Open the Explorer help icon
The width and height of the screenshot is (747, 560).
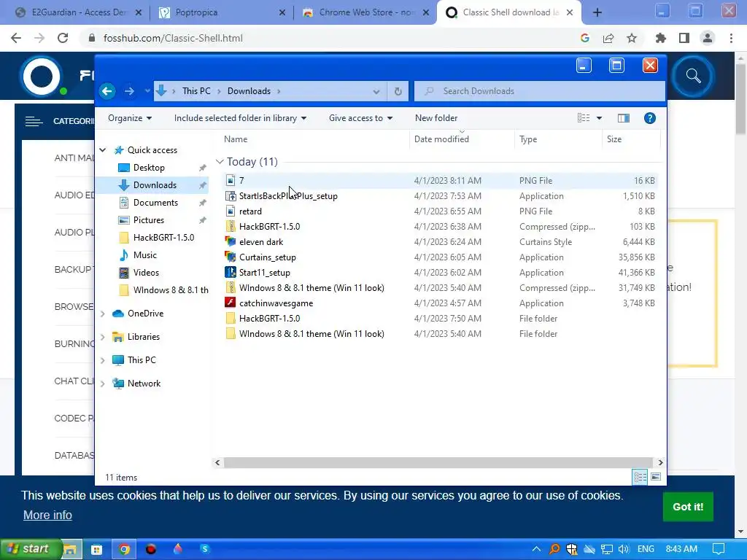point(649,118)
